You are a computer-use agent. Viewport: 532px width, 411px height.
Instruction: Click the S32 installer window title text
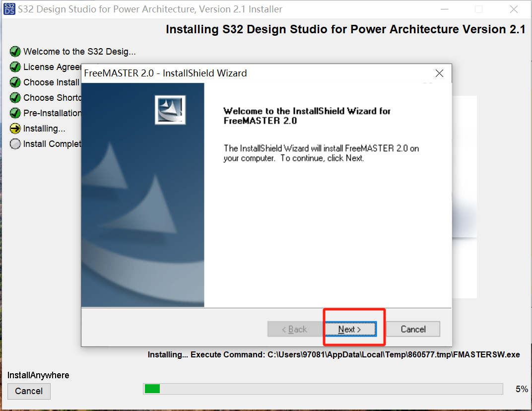pyautogui.click(x=150, y=9)
